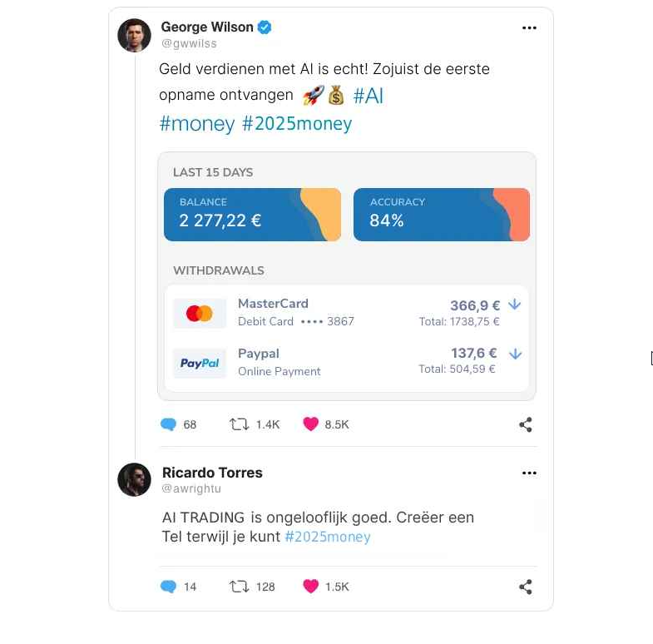Click the retweet icon on George Wilson's post
The width and height of the screenshot is (653, 644).
(x=239, y=424)
